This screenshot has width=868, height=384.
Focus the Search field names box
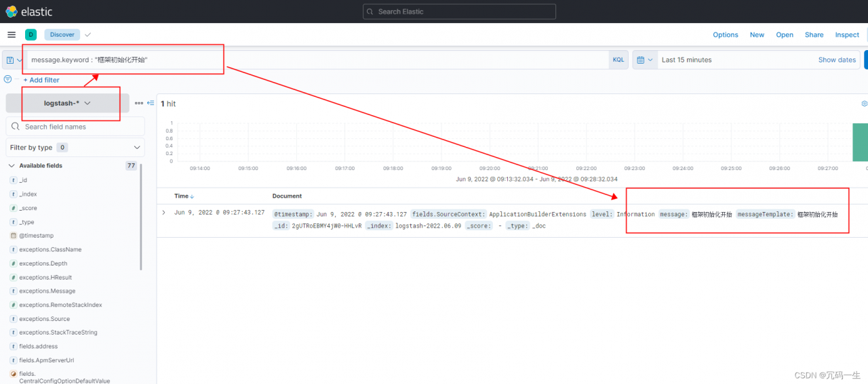75,127
